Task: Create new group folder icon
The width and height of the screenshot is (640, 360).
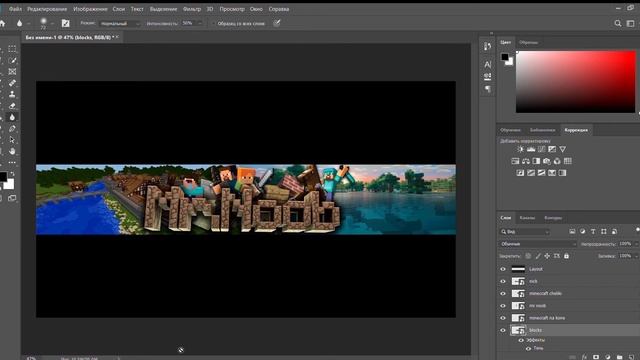Action: [x=620, y=357]
